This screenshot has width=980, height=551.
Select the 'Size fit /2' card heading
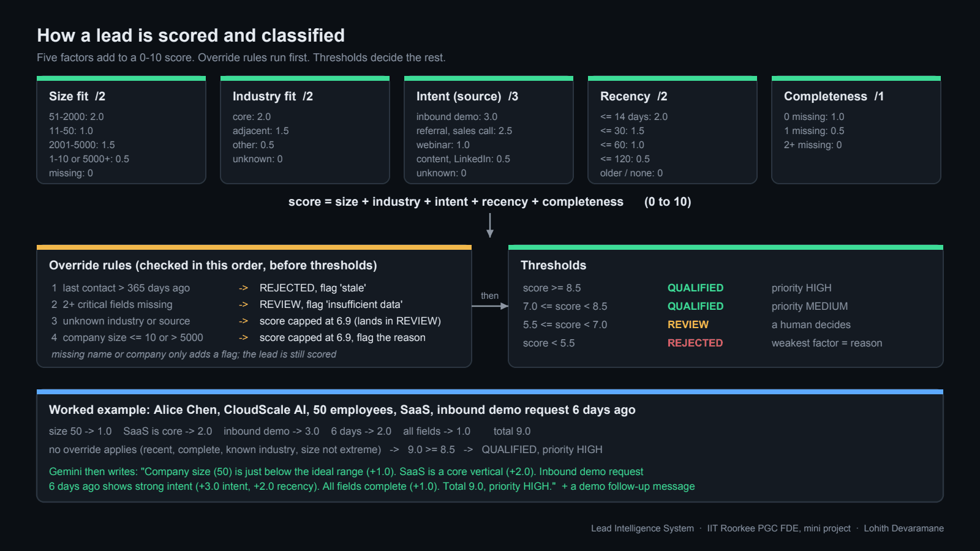77,96
